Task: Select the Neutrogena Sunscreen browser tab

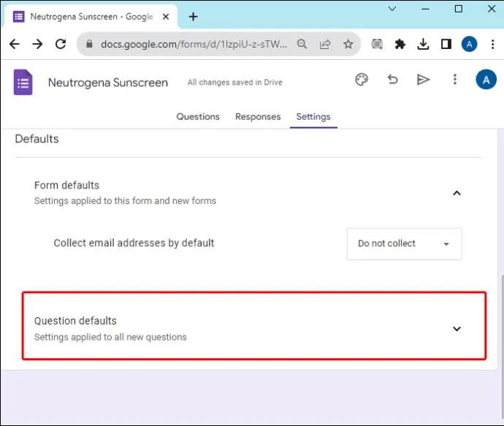Action: click(90, 16)
